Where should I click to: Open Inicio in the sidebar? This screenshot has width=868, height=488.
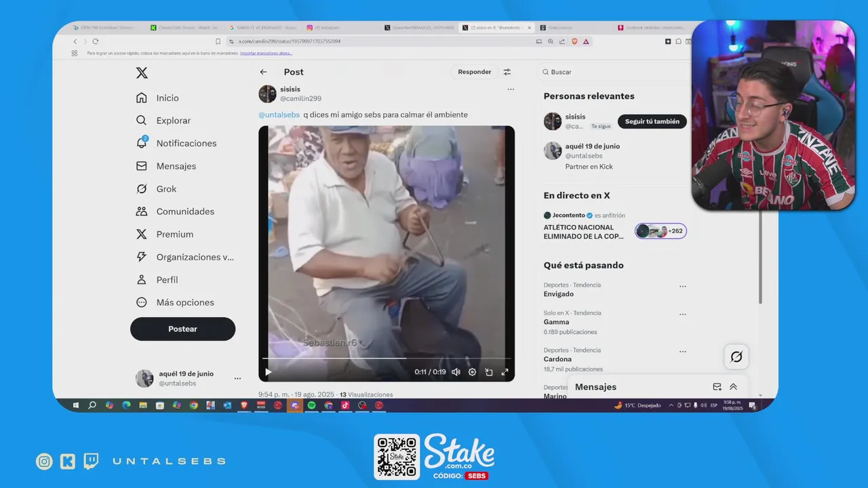[158, 98]
